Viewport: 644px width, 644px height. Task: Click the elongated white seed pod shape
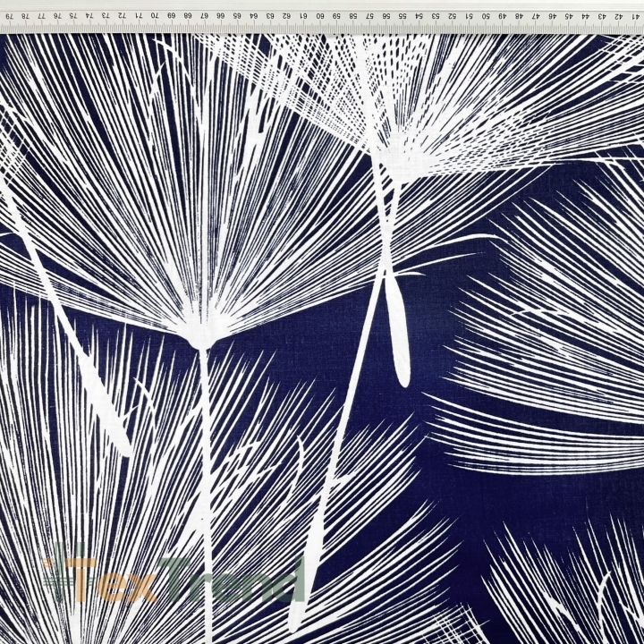point(397,328)
